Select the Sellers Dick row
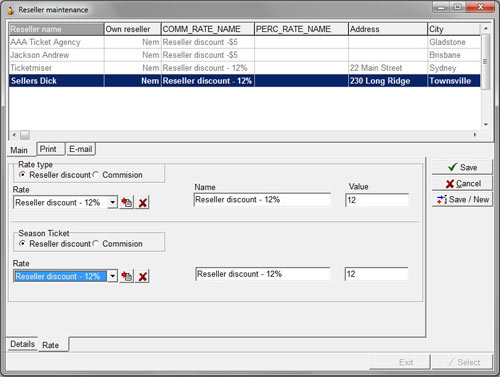 coord(245,81)
